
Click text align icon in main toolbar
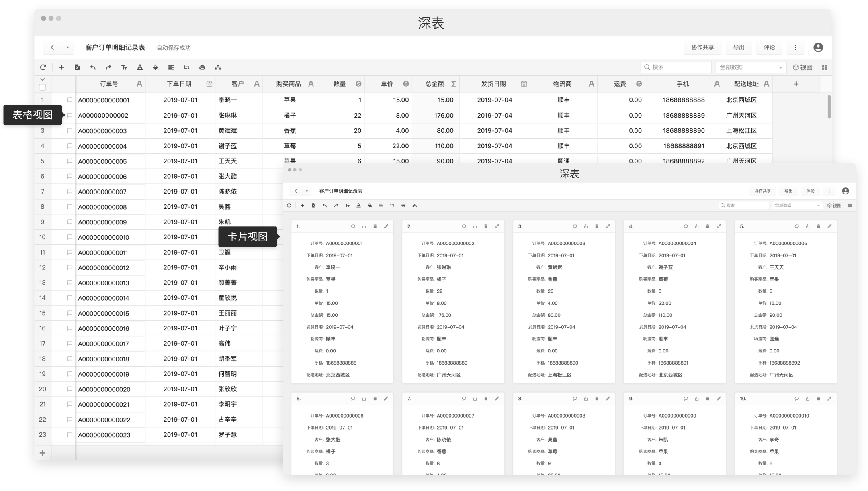click(171, 67)
